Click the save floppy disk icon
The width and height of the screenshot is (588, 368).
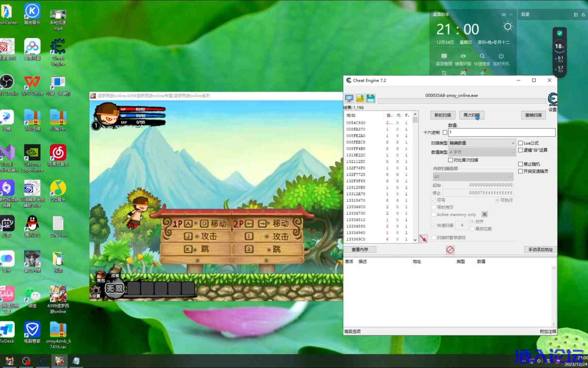coord(371,99)
